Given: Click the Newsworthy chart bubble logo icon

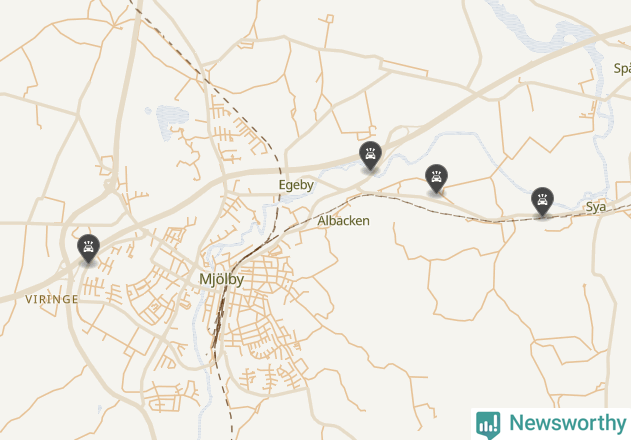Looking at the screenshot, I should tap(488, 425).
